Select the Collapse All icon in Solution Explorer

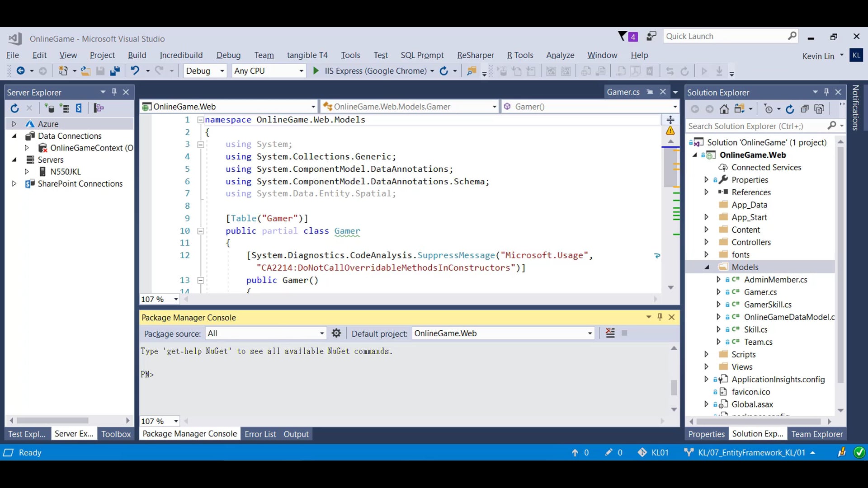point(805,109)
